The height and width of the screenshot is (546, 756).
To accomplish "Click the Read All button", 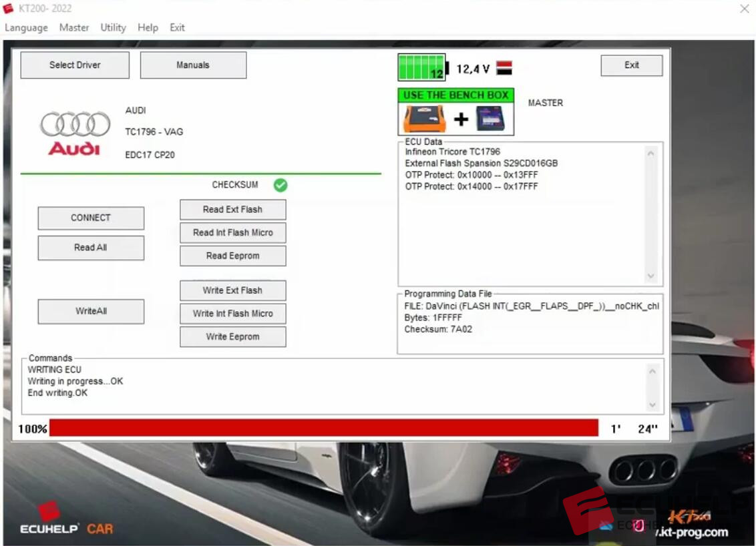I will pos(91,248).
